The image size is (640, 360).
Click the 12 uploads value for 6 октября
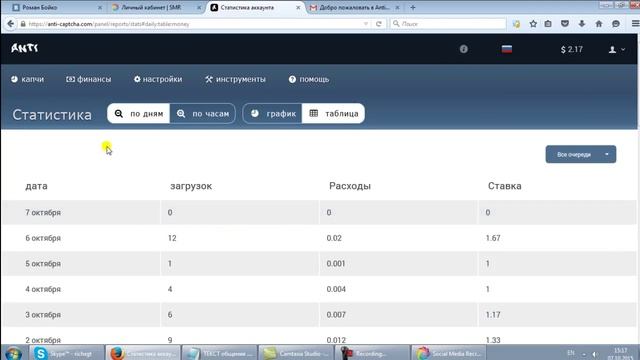click(172, 238)
